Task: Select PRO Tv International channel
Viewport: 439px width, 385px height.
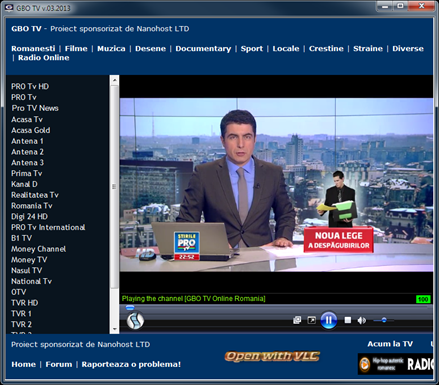Action: click(48, 227)
